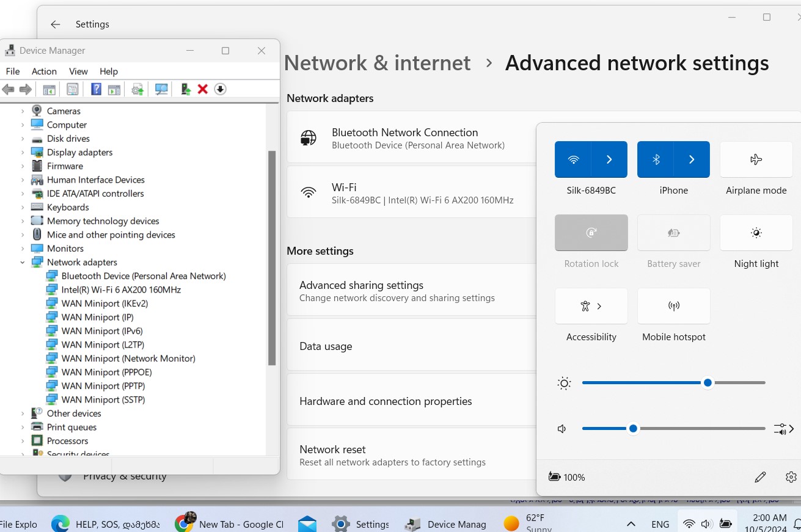Screen dimensions: 801x532
Task: Select WAN Miniport (IKEv2) in the tree
Action: pyautogui.click(x=104, y=304)
